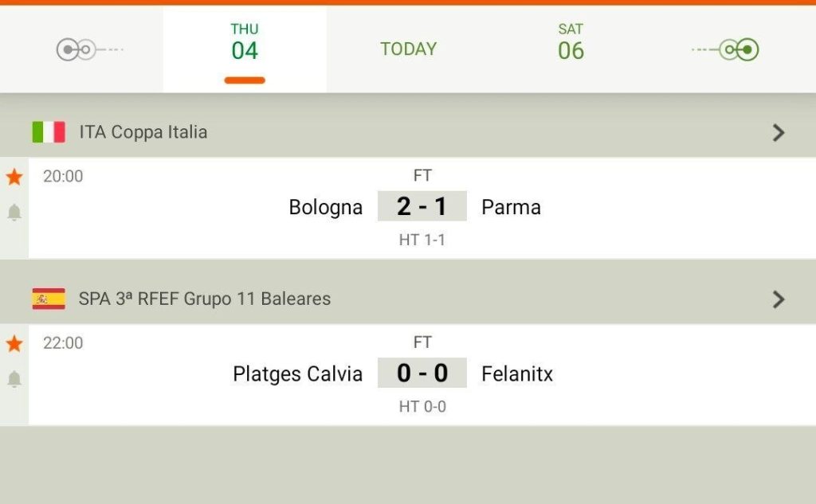Switch to the SAT 06 date tab
The width and height of the screenshot is (816, 504).
[571, 44]
